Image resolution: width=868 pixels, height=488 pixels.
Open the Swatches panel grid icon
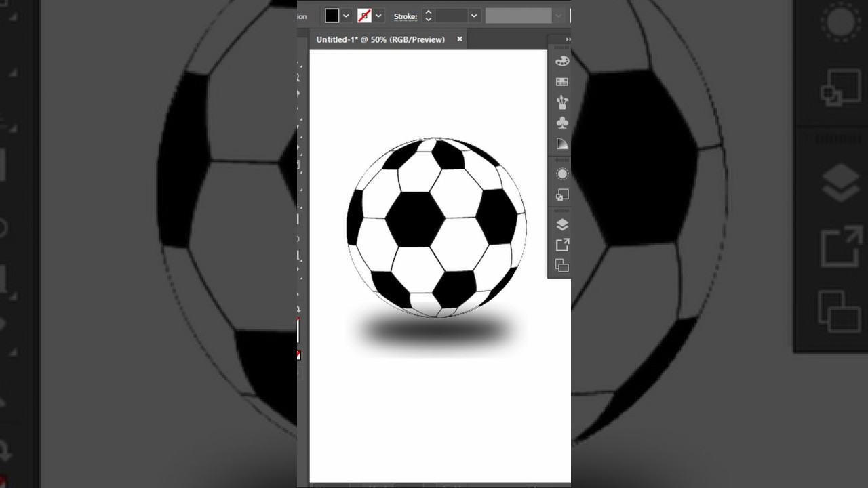click(x=562, y=82)
